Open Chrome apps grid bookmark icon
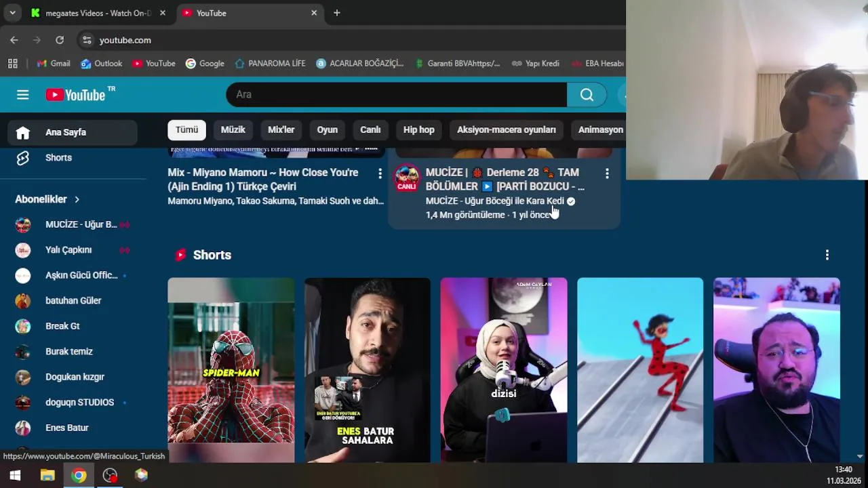This screenshot has width=868, height=488. click(12, 63)
